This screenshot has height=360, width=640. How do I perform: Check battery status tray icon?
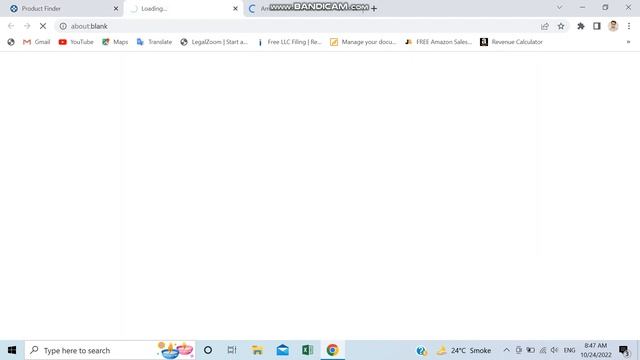point(531,350)
